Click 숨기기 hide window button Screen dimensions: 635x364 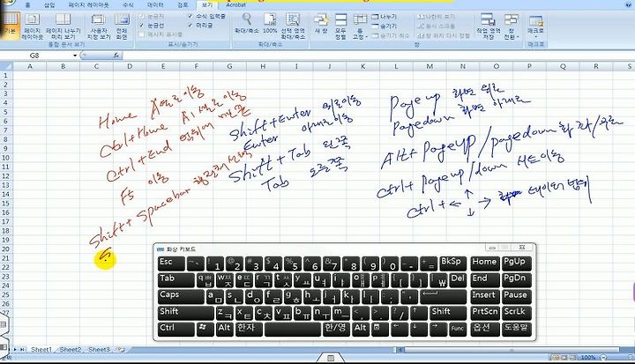click(384, 26)
